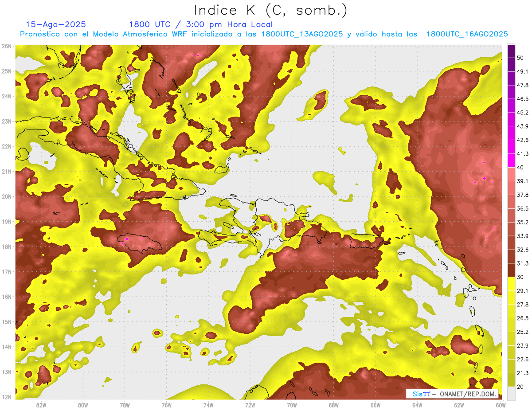Click the colorbar label '40'

521,168
